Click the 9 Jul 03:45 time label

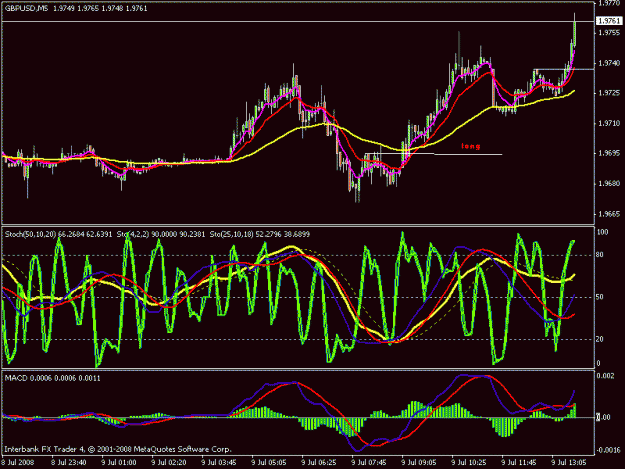click(219, 463)
